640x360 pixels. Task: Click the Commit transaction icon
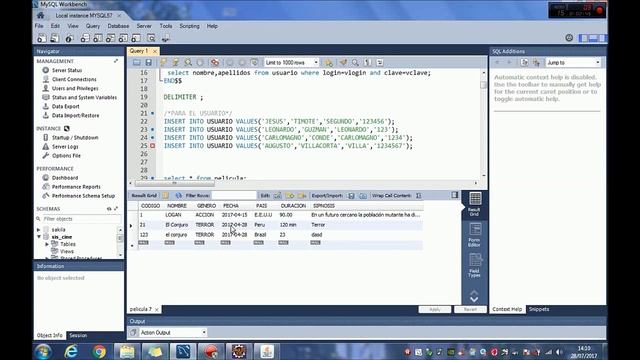(230, 62)
